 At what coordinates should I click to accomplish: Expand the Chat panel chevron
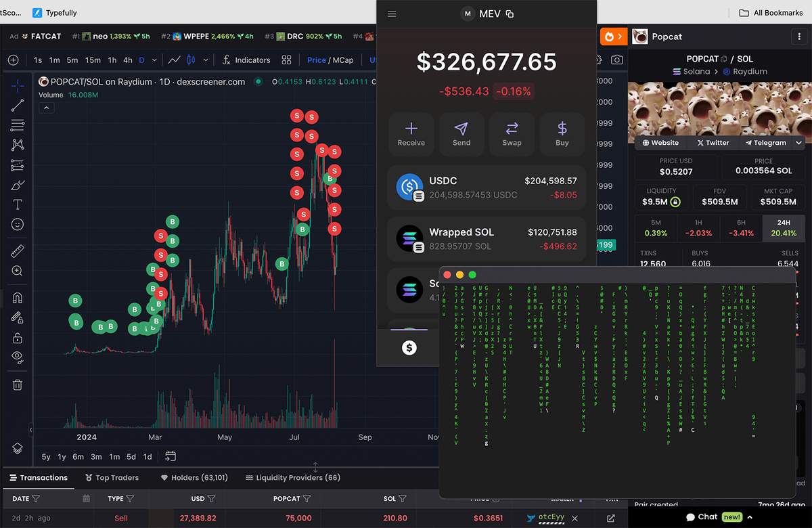750,517
